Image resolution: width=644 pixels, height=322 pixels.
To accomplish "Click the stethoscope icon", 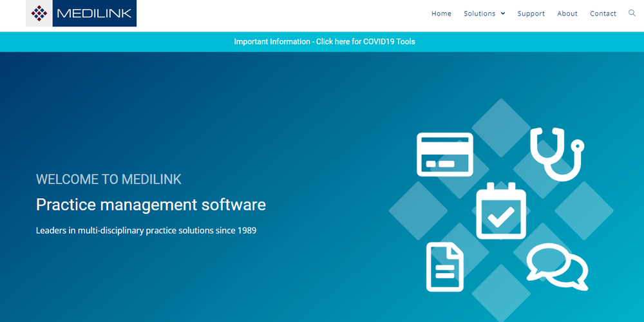I will (x=557, y=154).
